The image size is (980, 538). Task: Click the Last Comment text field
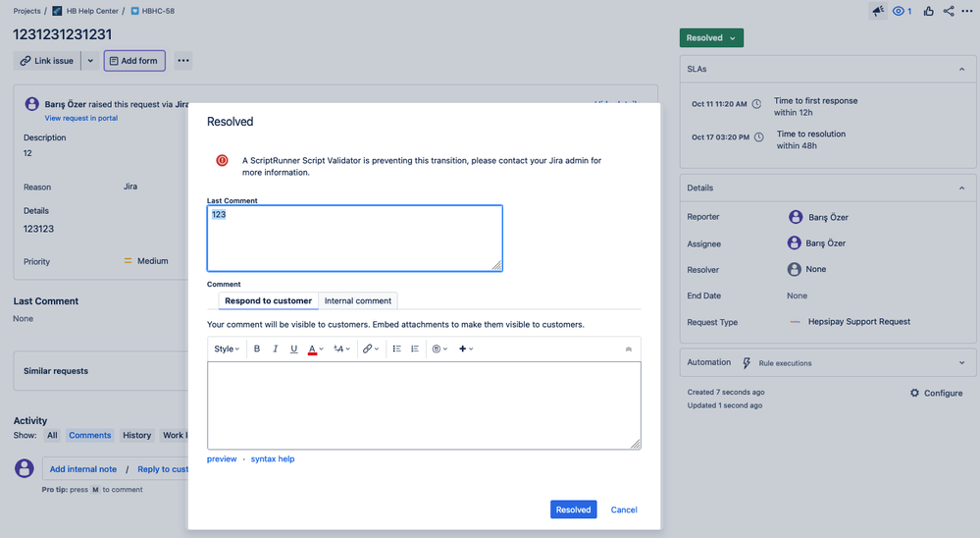[354, 239]
